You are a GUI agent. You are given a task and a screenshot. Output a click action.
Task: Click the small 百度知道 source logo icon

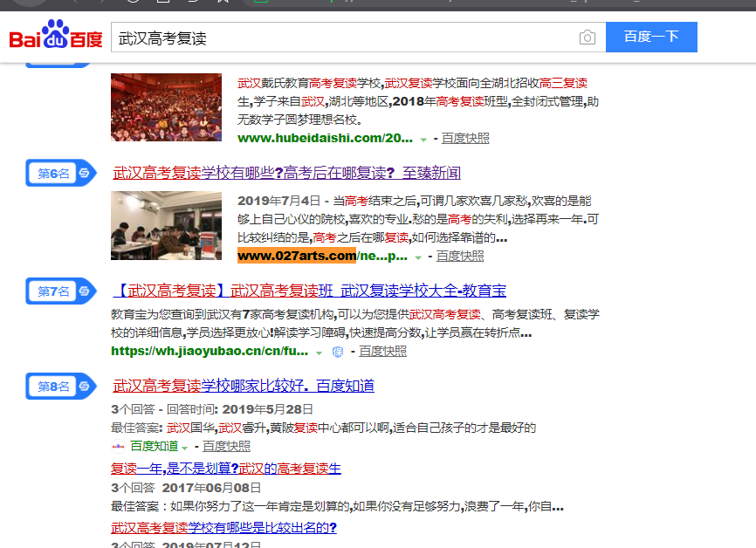pyautogui.click(x=118, y=446)
